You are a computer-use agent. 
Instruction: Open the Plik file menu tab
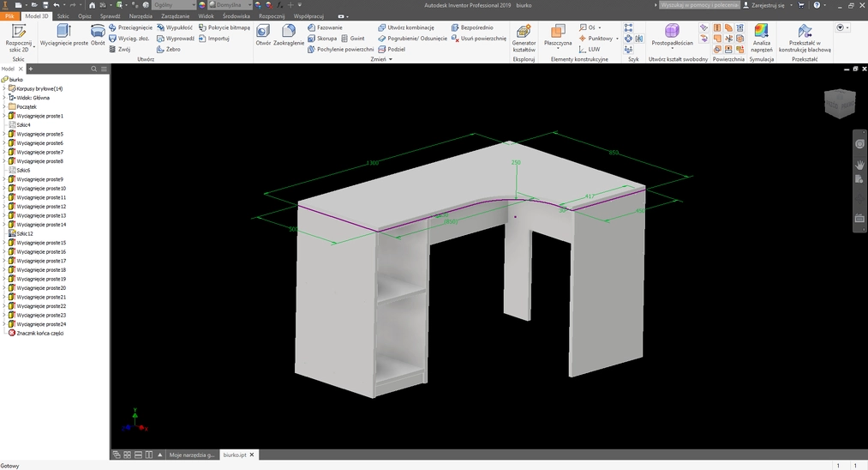tap(9, 16)
